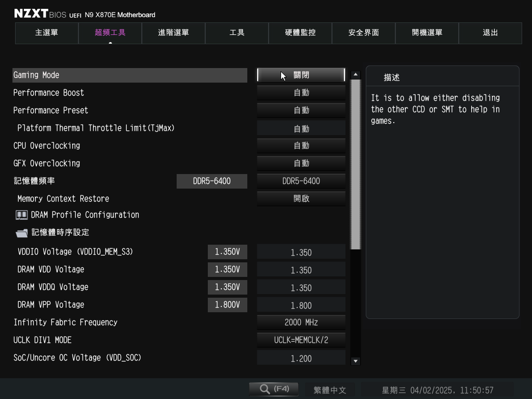
Task: Open the GFX Overclocking dropdown
Action: (301, 163)
